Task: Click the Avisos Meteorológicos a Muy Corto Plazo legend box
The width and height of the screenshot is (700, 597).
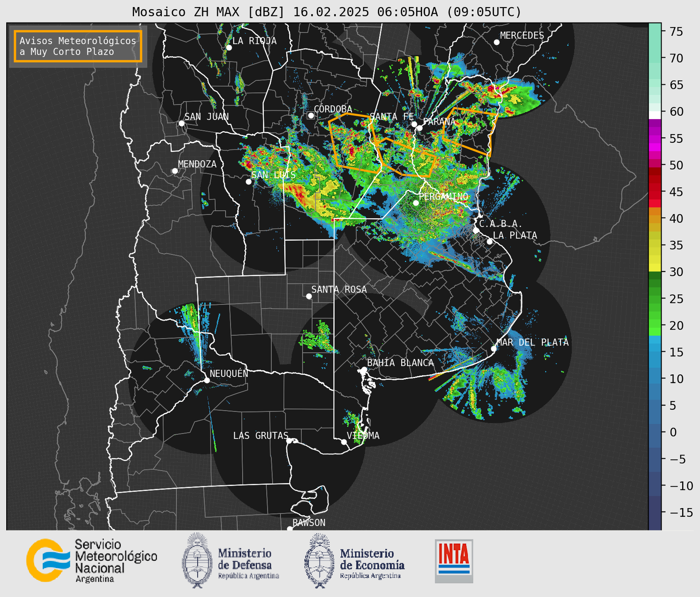Action: pyautogui.click(x=78, y=46)
